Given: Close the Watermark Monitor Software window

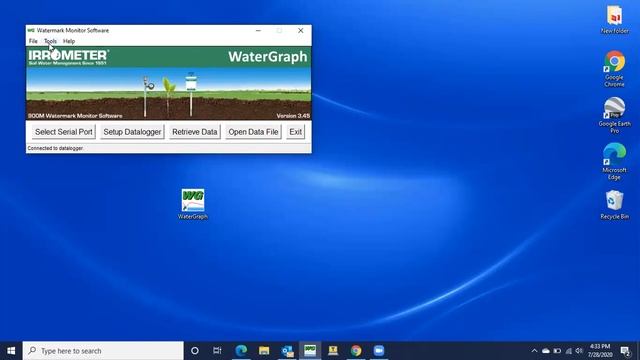Looking at the screenshot, I should (300, 31).
